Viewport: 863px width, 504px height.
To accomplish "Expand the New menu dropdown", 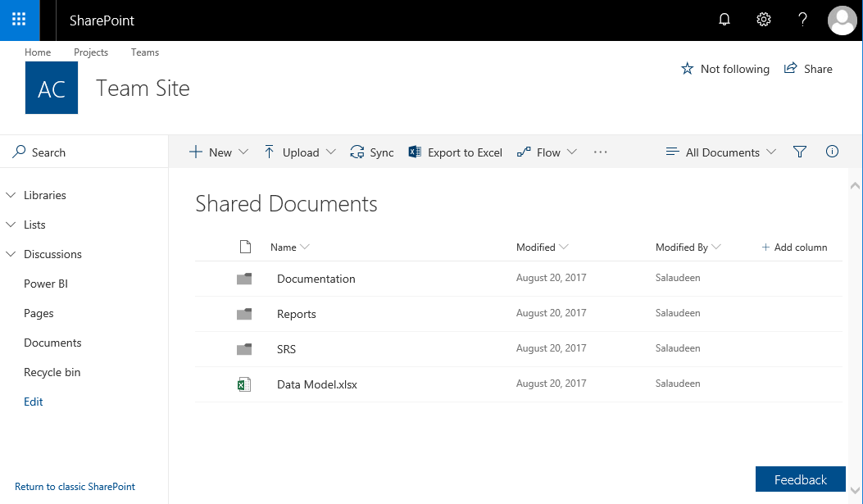I will (x=244, y=152).
